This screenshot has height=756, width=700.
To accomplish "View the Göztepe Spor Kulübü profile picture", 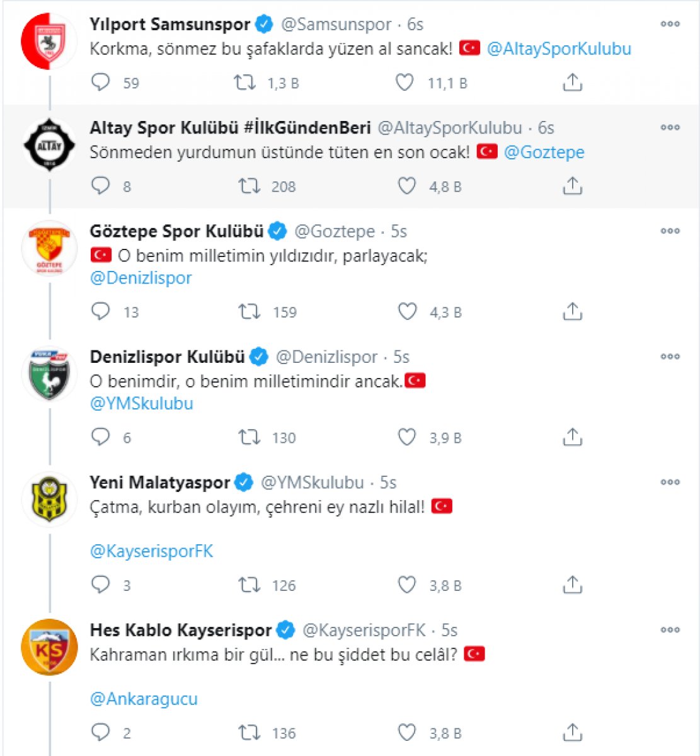I will (x=49, y=248).
